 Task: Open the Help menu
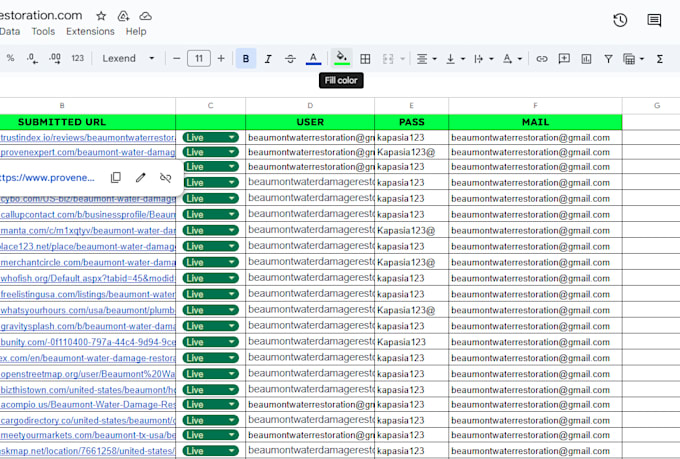136,31
